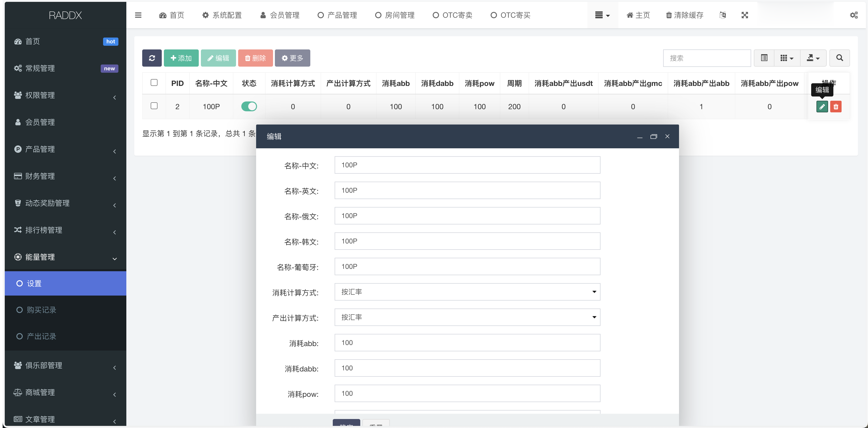Check the select-all checkbox in table header

154,82
